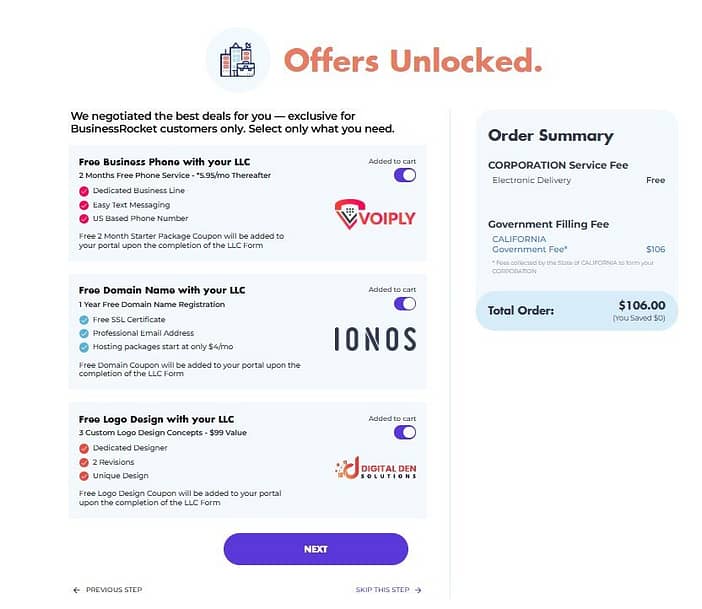Click the Dedicated Designer checkmark icon

[x=84, y=448]
